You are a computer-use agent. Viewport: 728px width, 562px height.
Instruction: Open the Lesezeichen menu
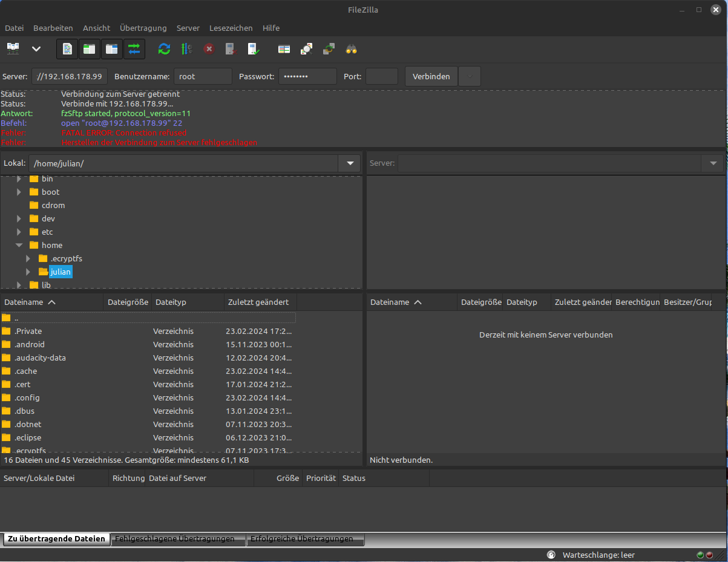pyautogui.click(x=231, y=28)
